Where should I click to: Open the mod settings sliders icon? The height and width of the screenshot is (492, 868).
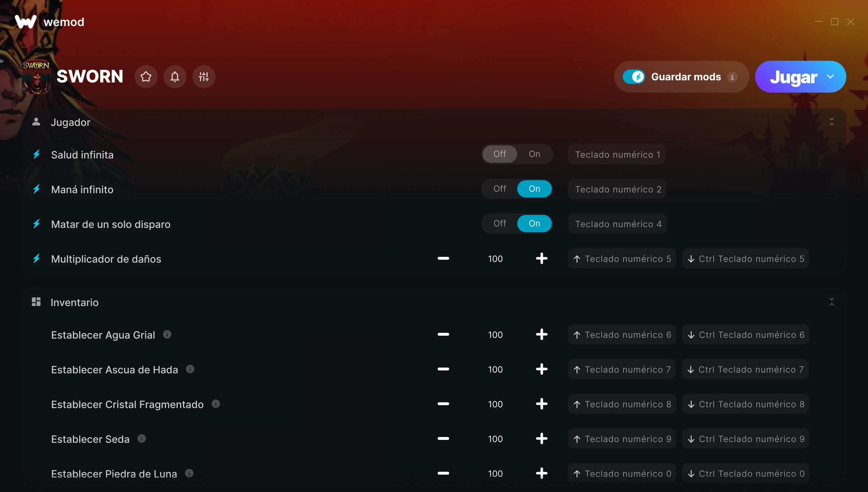(204, 77)
